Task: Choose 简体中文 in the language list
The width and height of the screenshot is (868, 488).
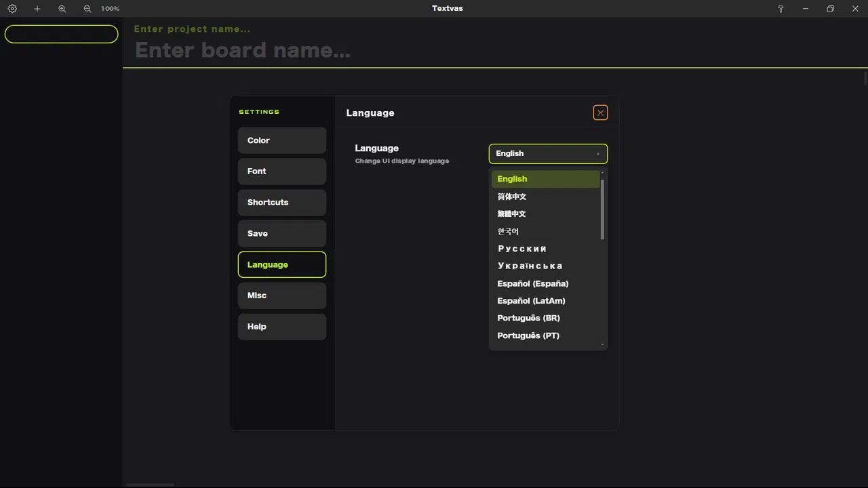Action: [x=545, y=197]
